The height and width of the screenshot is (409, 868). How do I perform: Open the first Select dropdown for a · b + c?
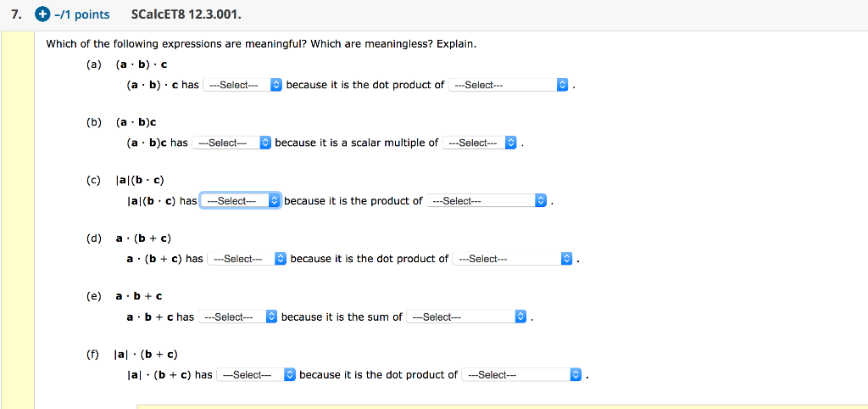[237, 317]
